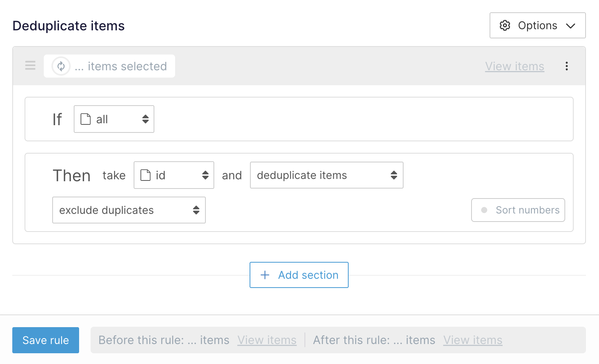Viewport: 599px width, 364px height.
Task: Click the file icon in the 'all' selector
Action: 86,119
